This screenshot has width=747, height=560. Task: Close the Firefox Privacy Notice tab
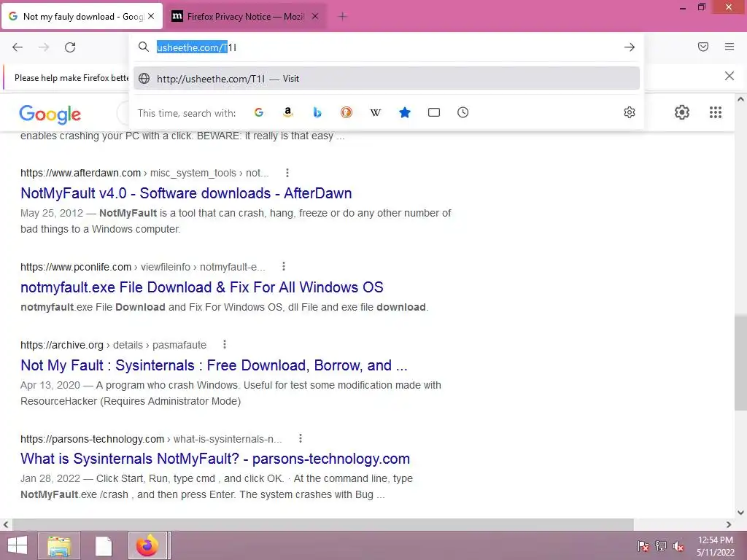tap(315, 16)
